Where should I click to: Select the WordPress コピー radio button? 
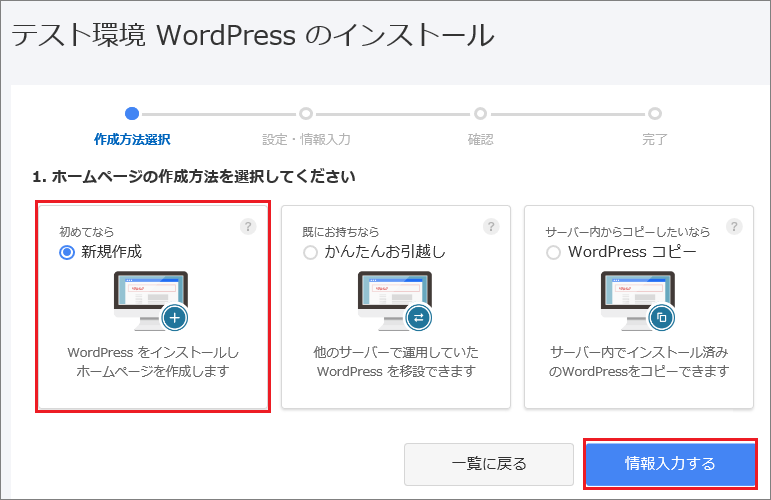pyautogui.click(x=553, y=253)
